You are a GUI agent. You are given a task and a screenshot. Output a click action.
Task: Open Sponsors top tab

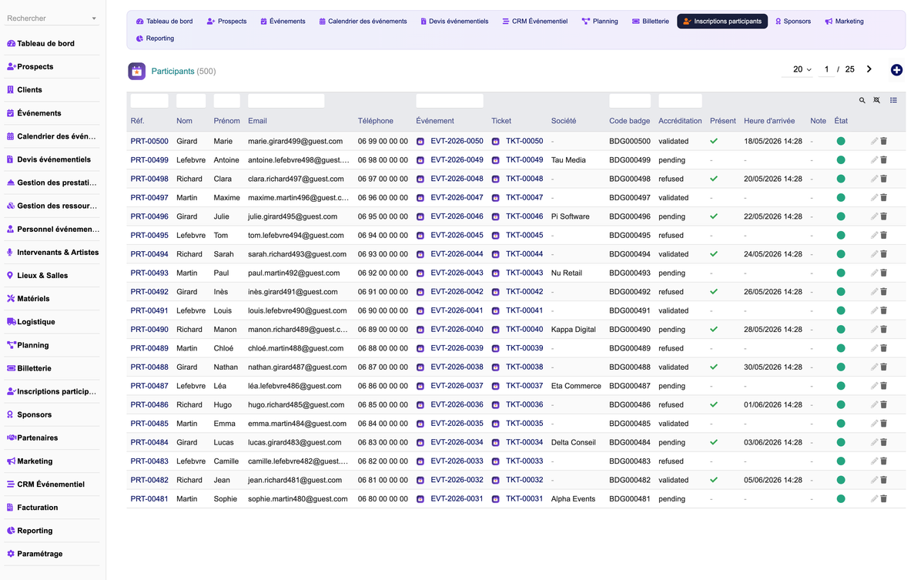tap(793, 22)
